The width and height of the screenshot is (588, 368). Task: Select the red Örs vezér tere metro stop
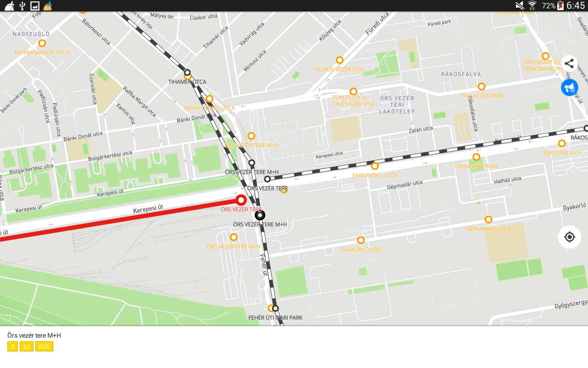click(x=241, y=200)
